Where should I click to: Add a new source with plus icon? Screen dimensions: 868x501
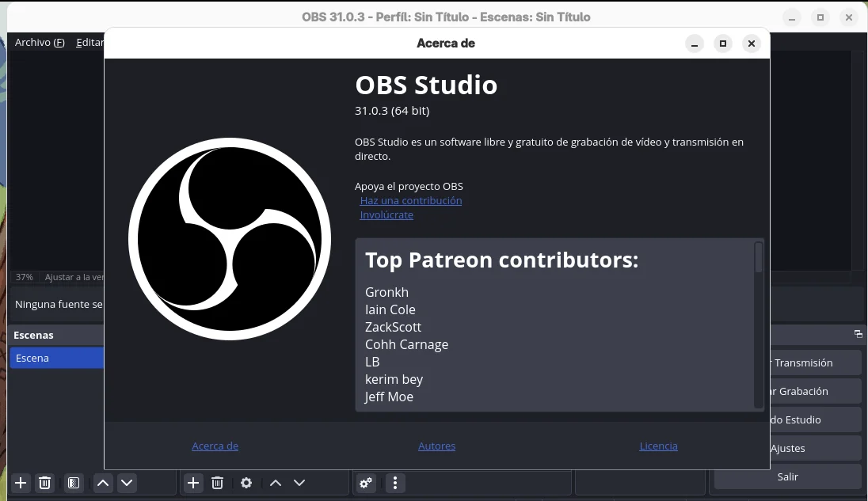coord(193,483)
